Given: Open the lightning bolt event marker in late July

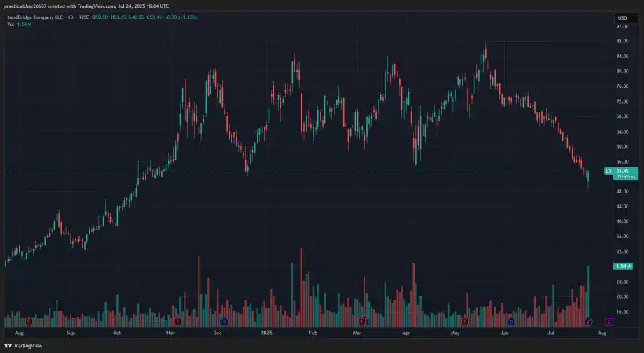Looking at the screenshot, I should (x=588, y=322).
